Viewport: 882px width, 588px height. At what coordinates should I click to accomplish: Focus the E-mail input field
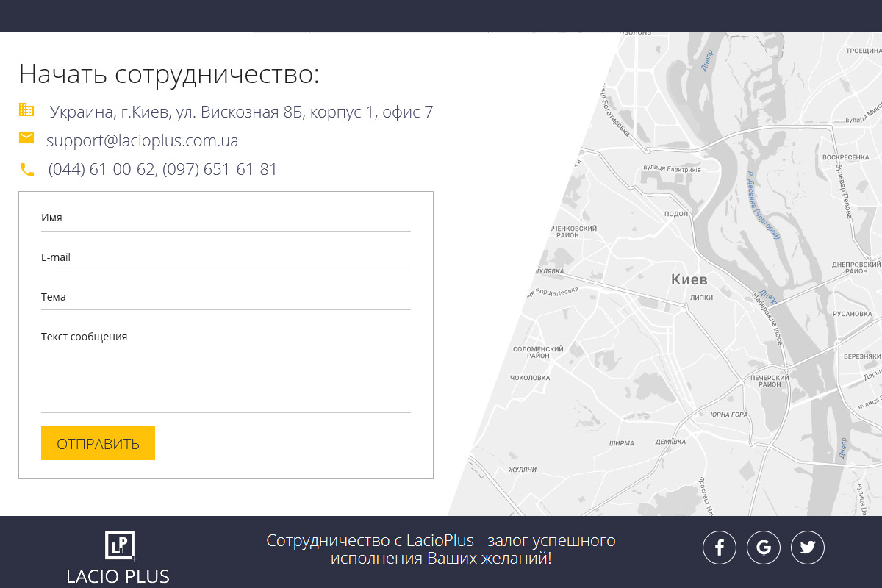point(226,258)
